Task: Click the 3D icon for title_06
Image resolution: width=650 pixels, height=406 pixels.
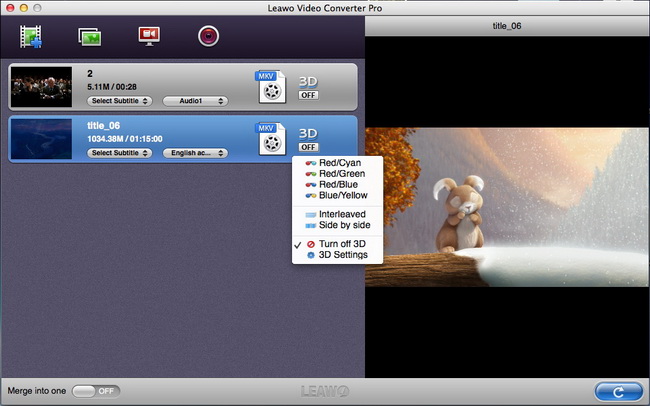Action: click(x=308, y=134)
